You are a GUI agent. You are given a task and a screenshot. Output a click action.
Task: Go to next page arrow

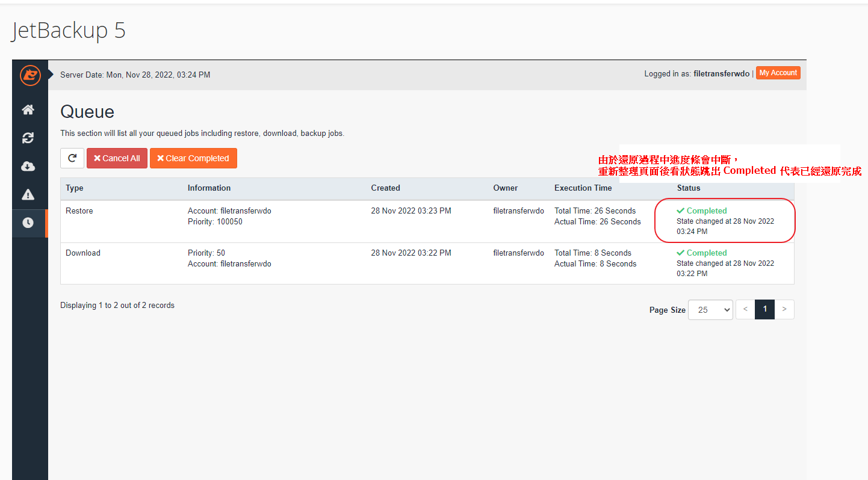coord(784,309)
